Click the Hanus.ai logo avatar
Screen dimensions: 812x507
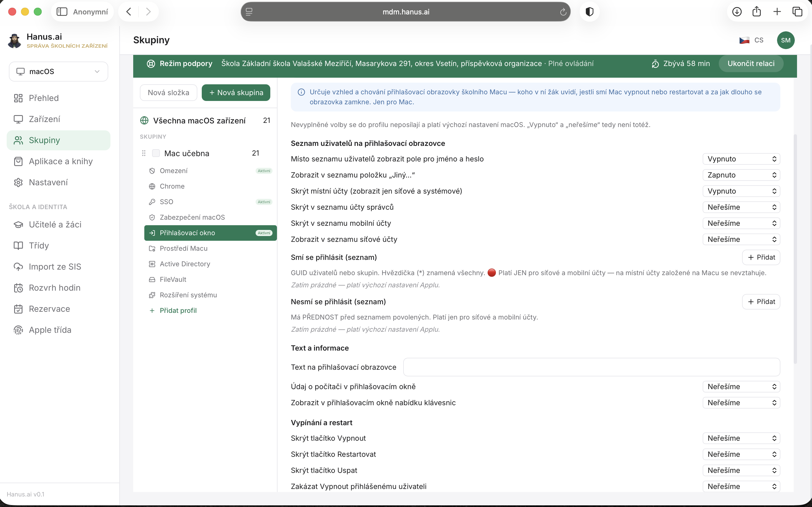(x=14, y=40)
